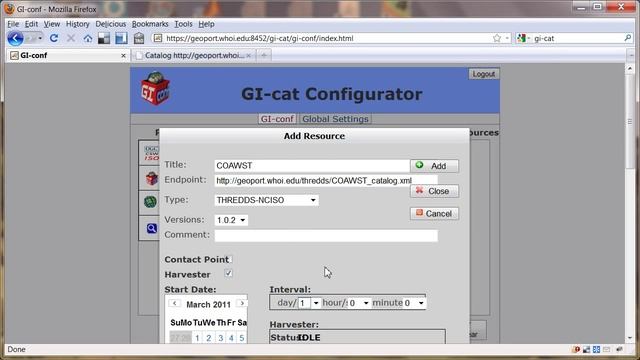Open the search engine selector dropdown

point(524,38)
